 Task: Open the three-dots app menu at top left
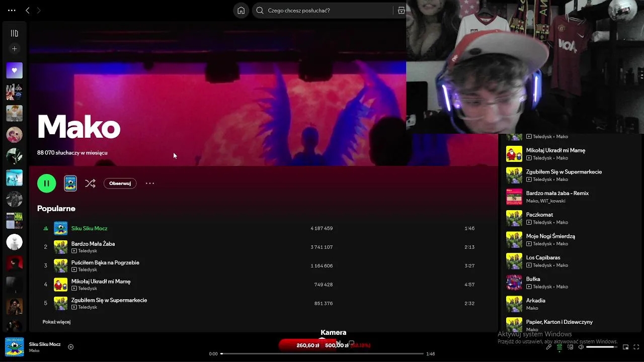(x=12, y=10)
